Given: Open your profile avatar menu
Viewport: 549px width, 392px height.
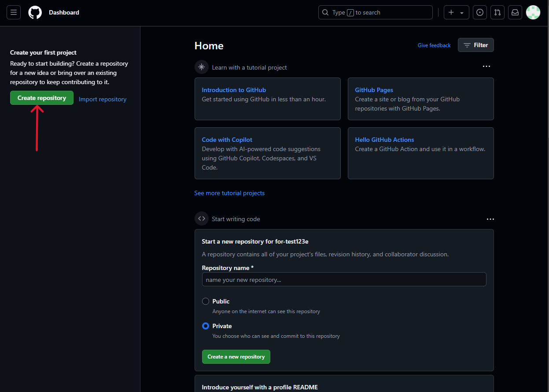Looking at the screenshot, I should [x=533, y=12].
